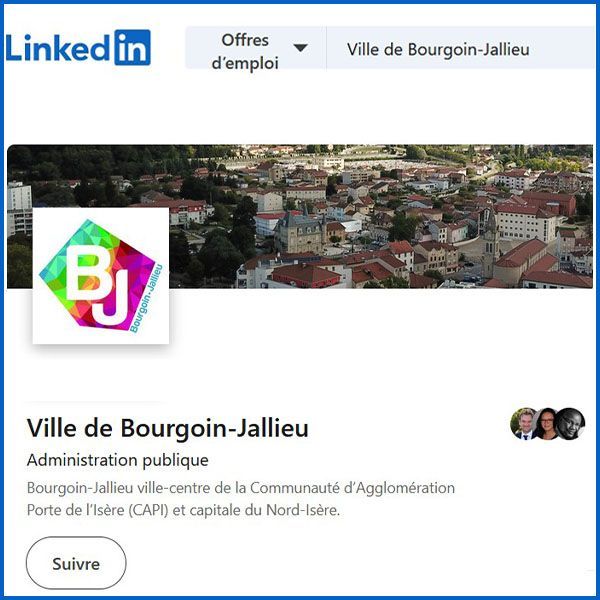Open the Offres d'emploi dropdown arrow
The image size is (600, 600).
[300, 48]
